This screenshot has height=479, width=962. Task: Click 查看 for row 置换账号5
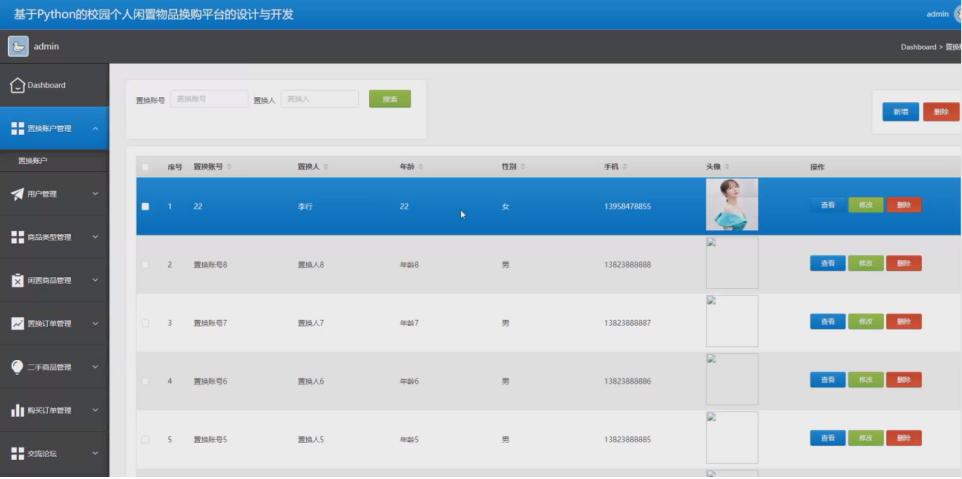tap(828, 438)
